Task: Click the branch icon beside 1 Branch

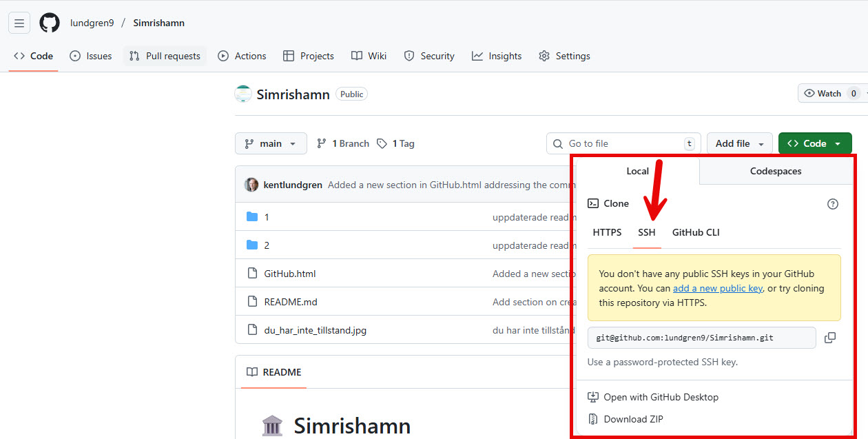Action: [x=322, y=143]
